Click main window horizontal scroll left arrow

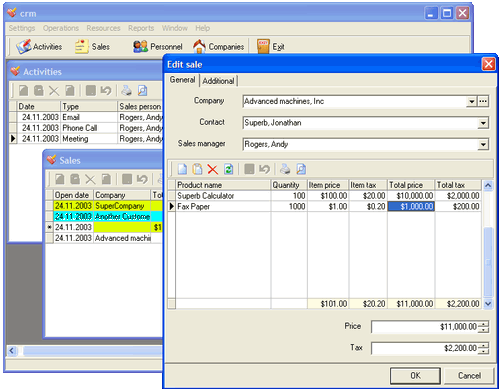click(12, 351)
